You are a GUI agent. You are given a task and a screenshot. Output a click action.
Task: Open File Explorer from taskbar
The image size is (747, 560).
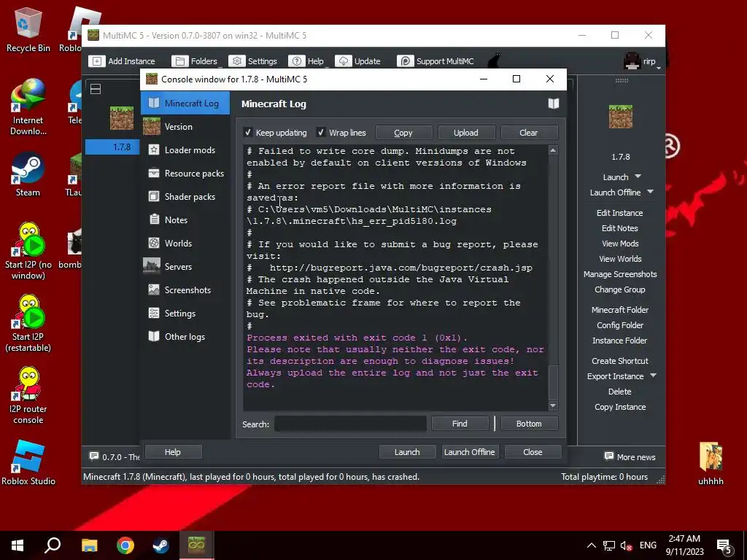89,545
